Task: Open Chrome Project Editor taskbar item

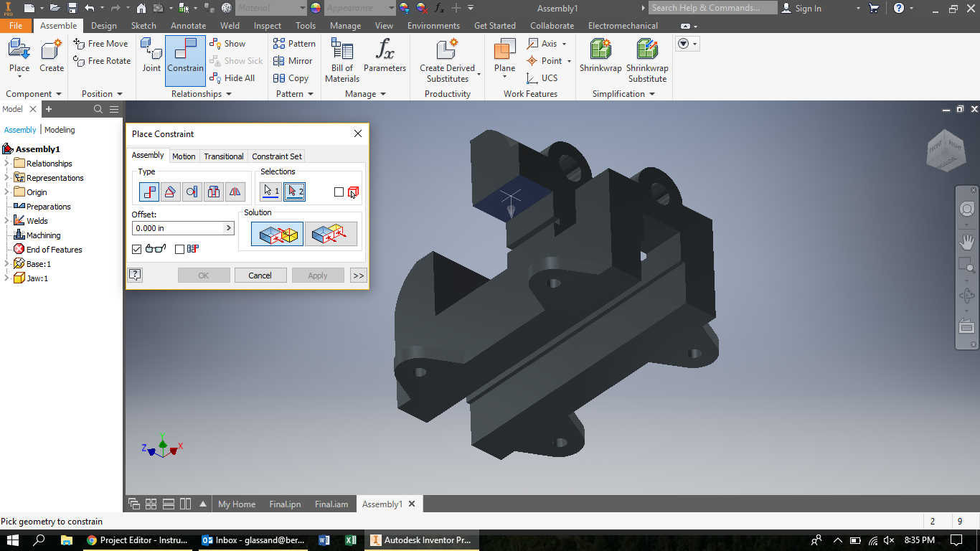Action: click(x=137, y=540)
